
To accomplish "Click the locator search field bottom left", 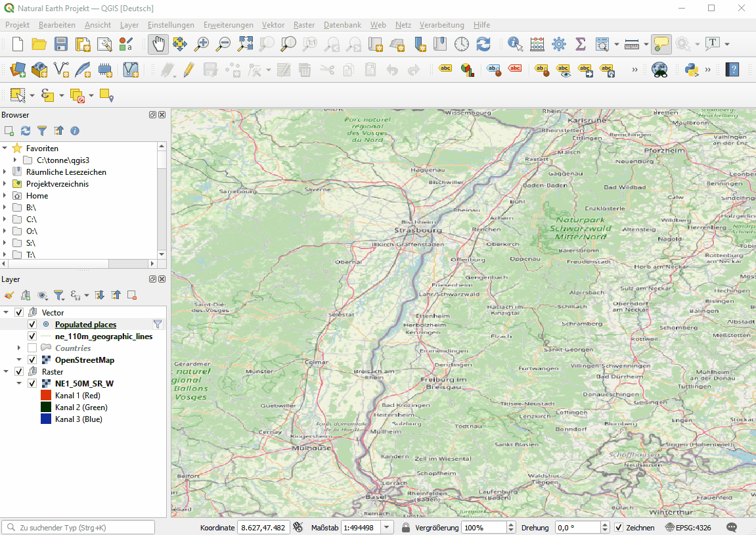I will pyautogui.click(x=78, y=527).
